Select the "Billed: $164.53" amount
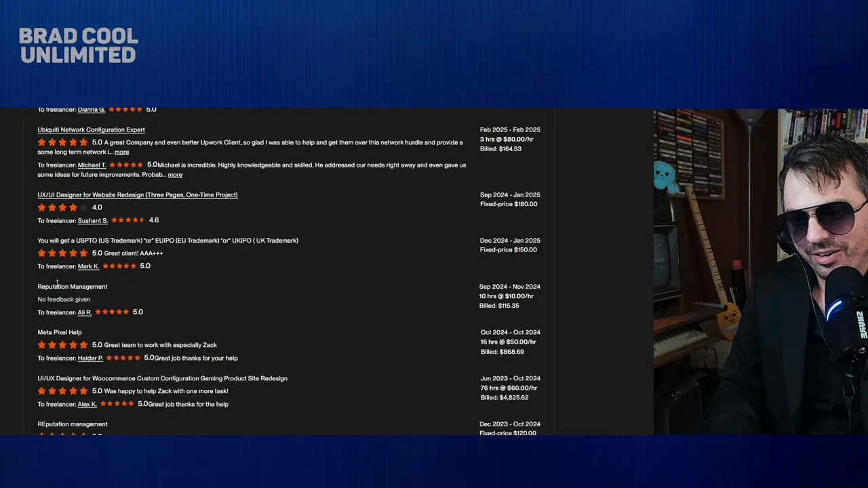 [500, 149]
